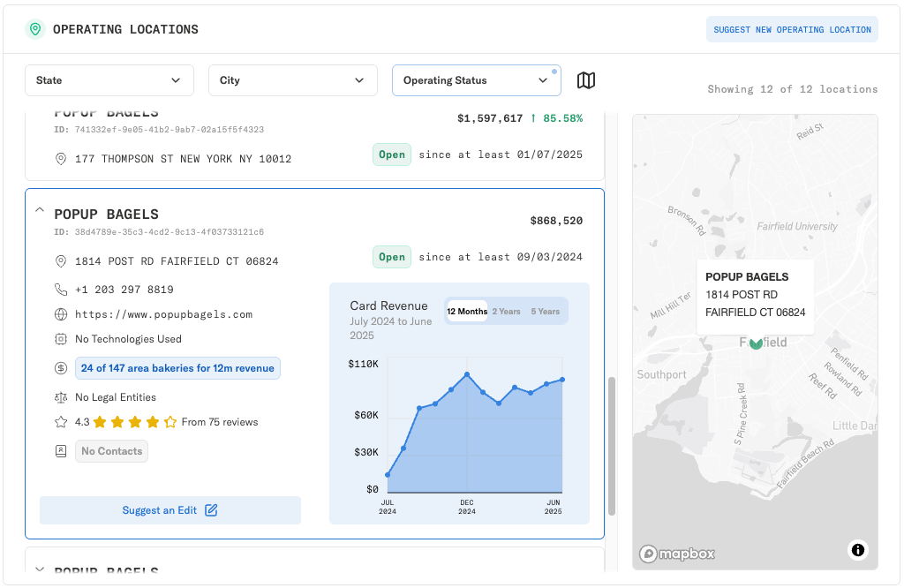Viewport: 904px width, 588px height.
Task: Select the 12 Months revenue range
Action: [x=467, y=312]
